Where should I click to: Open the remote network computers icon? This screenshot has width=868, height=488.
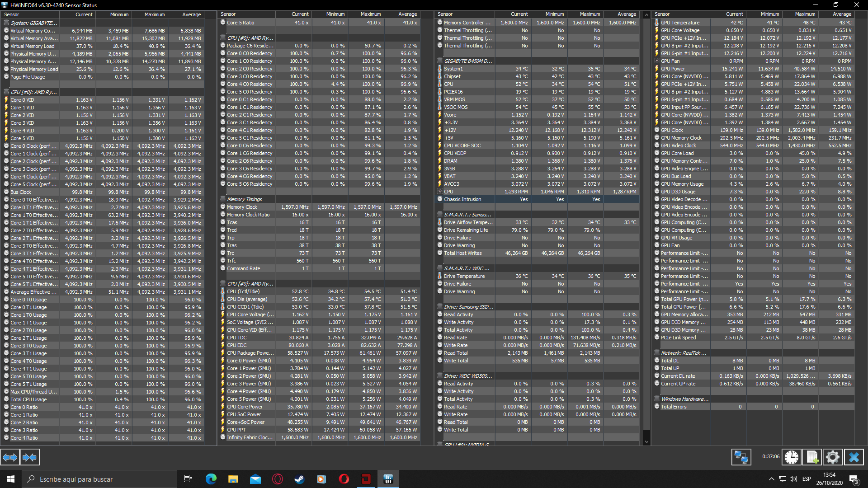741,457
